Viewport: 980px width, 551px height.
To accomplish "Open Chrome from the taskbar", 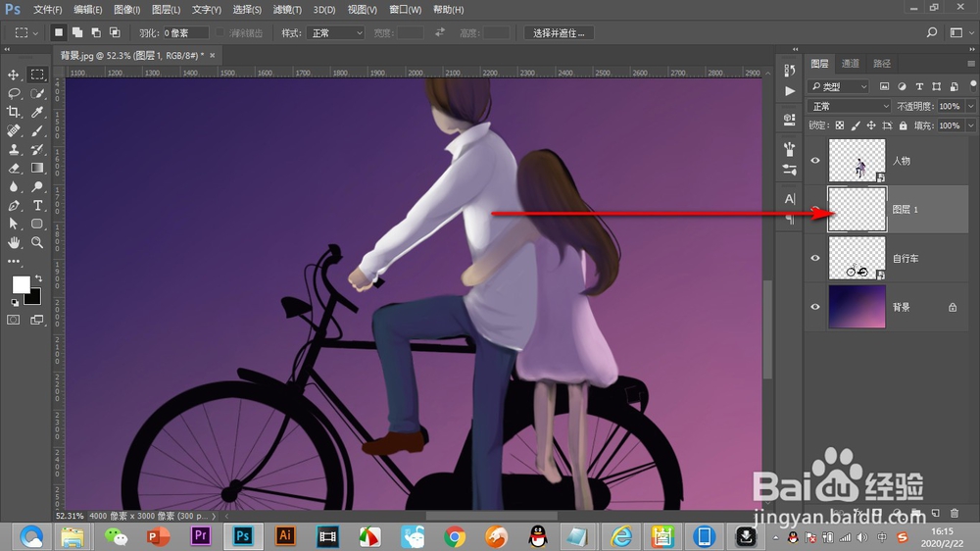I will point(455,536).
